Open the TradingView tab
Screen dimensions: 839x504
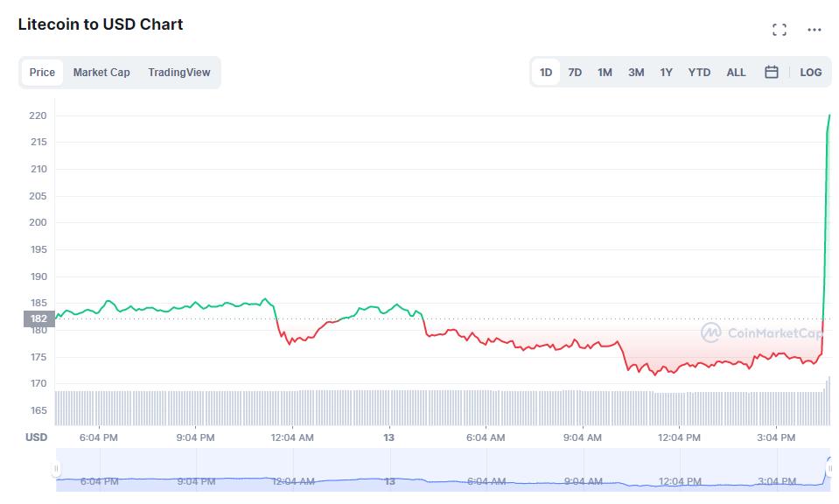[179, 73]
